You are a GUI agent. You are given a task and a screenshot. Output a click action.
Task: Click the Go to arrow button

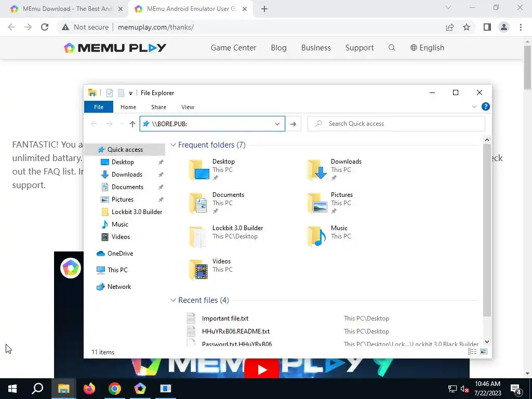pos(293,124)
